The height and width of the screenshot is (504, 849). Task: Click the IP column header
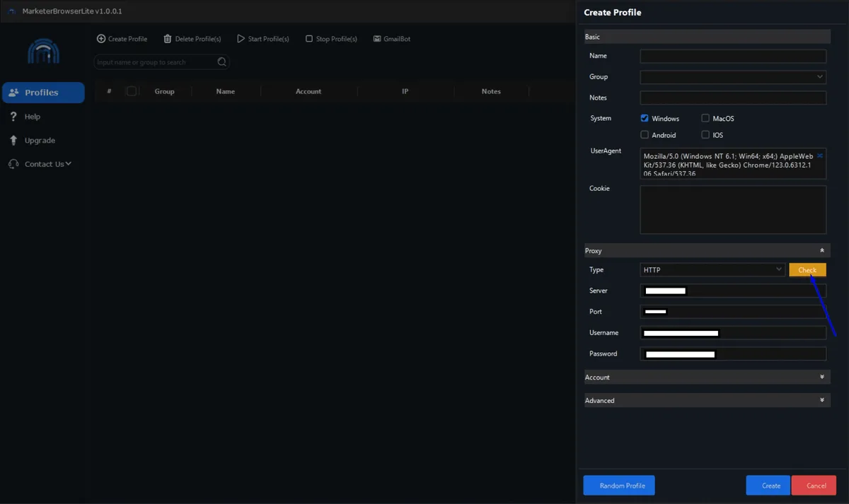pyautogui.click(x=405, y=91)
